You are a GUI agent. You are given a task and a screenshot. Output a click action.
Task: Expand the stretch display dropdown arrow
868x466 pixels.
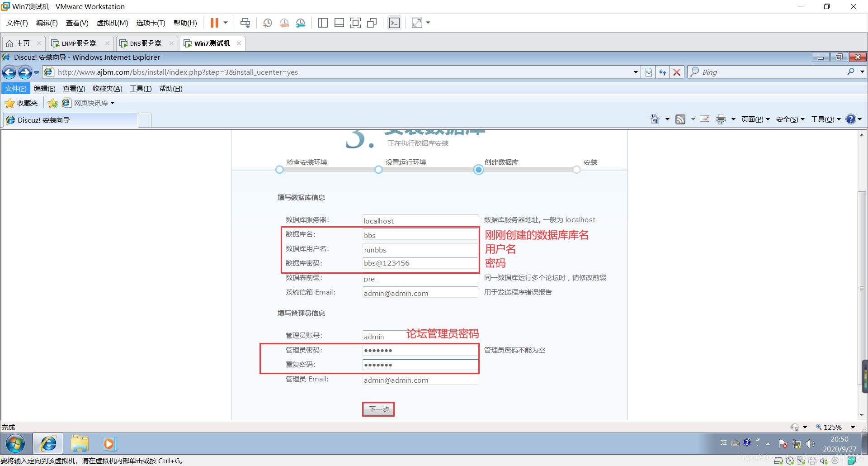tap(428, 23)
